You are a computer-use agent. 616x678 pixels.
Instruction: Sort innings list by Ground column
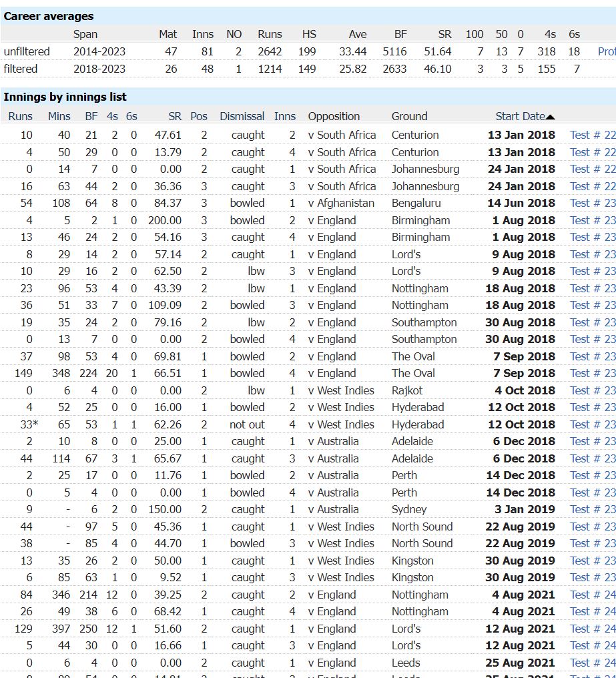[409, 116]
